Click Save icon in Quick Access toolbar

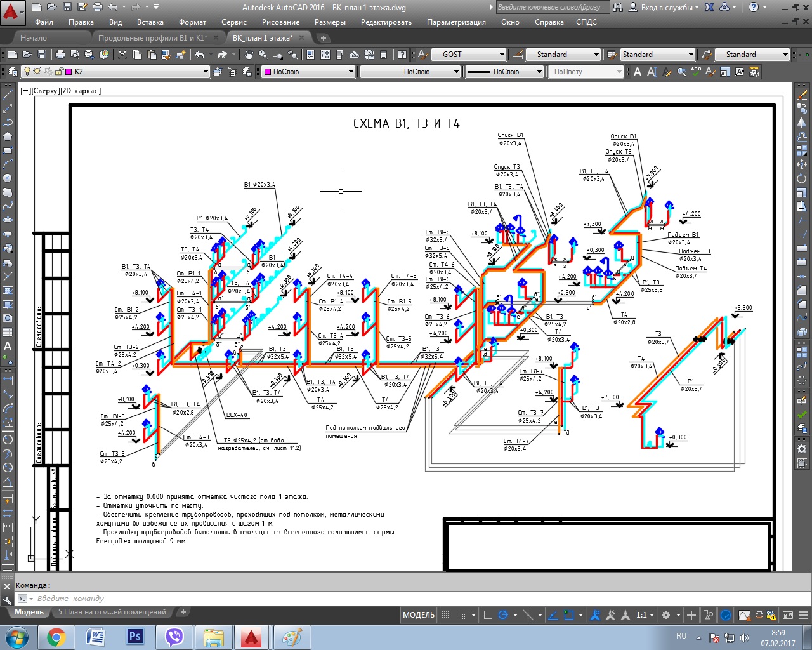click(x=67, y=7)
